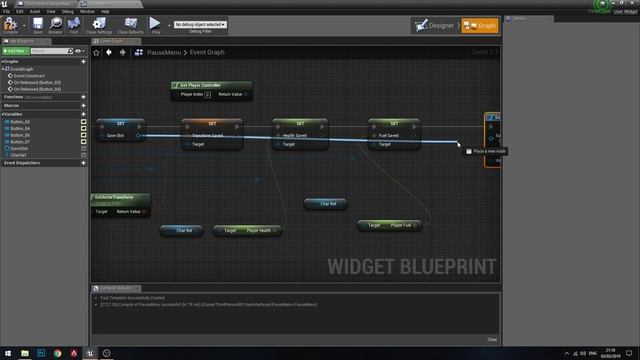Select Event Construct in the tree
Viewport: 640px width, 360px height.
click(x=29, y=76)
